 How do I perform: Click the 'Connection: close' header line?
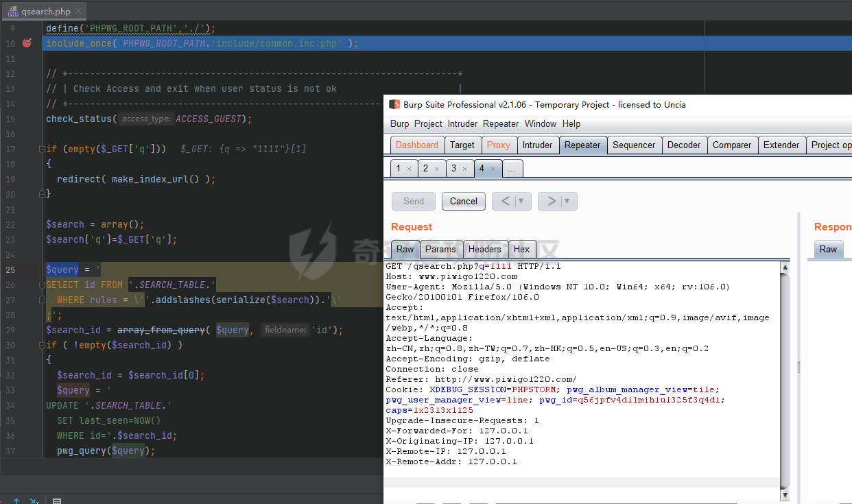(x=432, y=369)
